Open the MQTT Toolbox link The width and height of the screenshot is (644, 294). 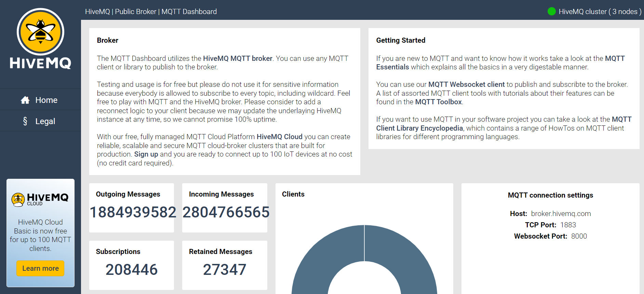click(x=438, y=102)
